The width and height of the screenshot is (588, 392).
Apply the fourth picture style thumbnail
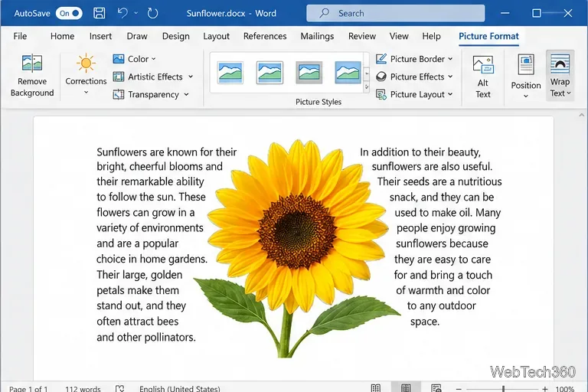pos(348,73)
